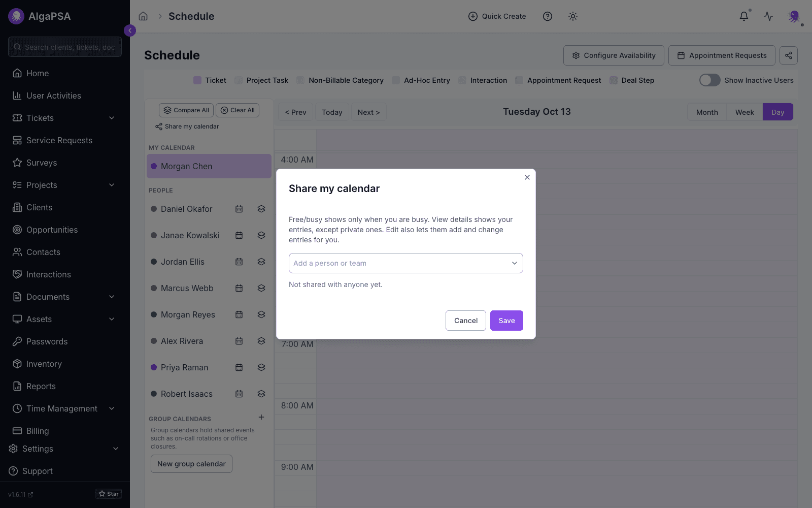Open Add a person or team dropdown

(x=406, y=263)
